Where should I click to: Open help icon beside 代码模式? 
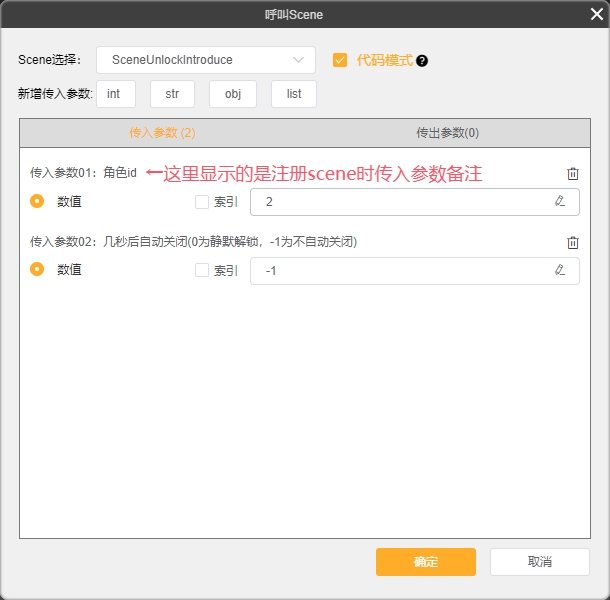tap(422, 61)
